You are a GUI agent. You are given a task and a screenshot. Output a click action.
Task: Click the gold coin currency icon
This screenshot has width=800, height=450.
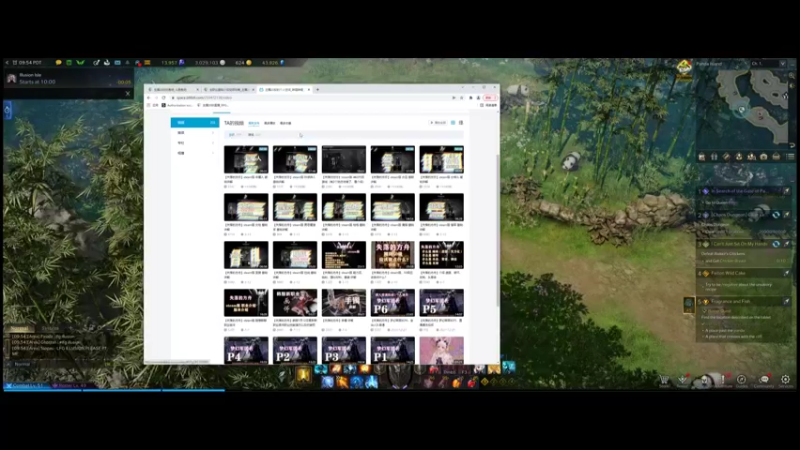pos(249,62)
